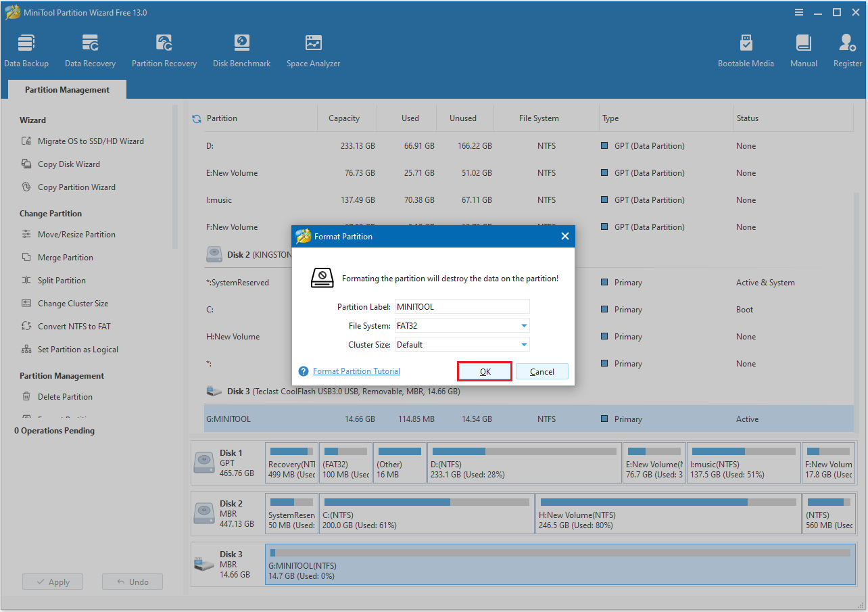
Task: Open the Format Partition Tutorial link
Action: [356, 371]
